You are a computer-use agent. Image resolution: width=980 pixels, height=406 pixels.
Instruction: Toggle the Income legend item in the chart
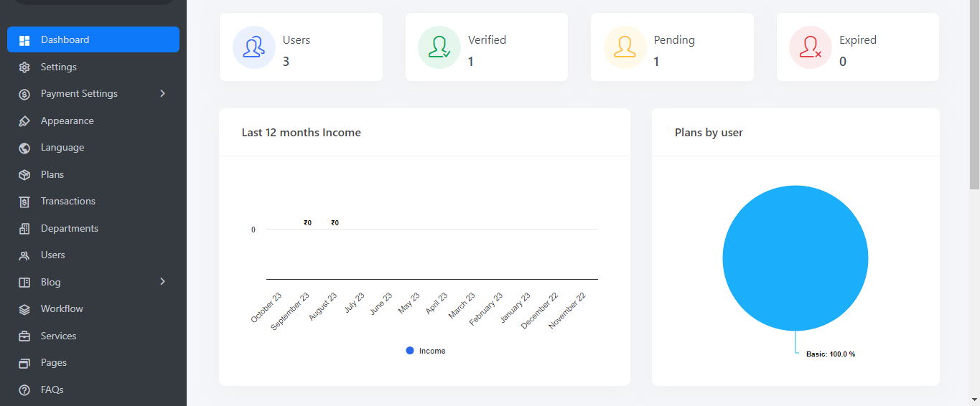[x=426, y=351]
